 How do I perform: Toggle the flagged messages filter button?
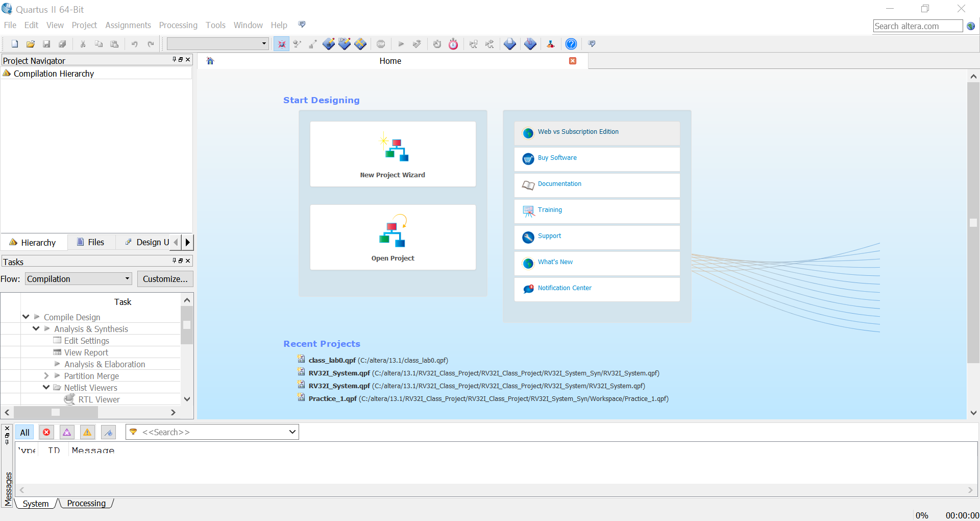[108, 432]
